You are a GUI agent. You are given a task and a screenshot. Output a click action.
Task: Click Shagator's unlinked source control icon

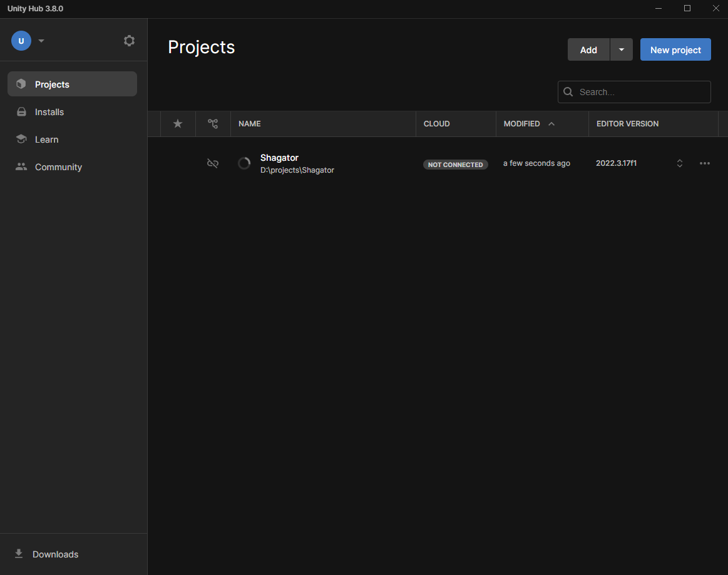pyautogui.click(x=213, y=163)
